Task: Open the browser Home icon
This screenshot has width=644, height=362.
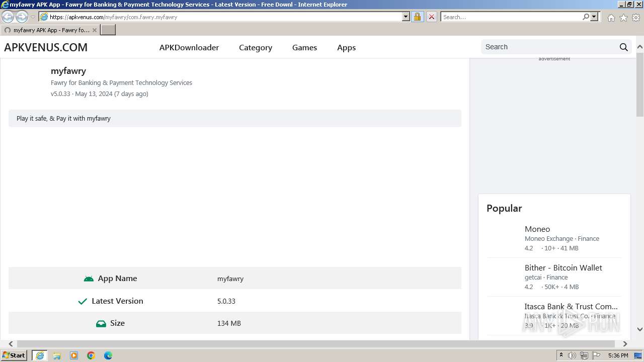Action: pos(611,18)
